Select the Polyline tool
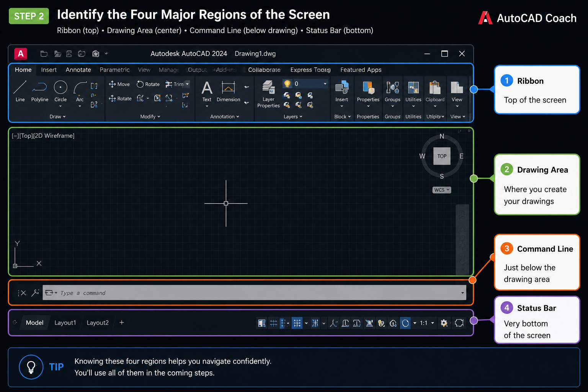 click(39, 91)
